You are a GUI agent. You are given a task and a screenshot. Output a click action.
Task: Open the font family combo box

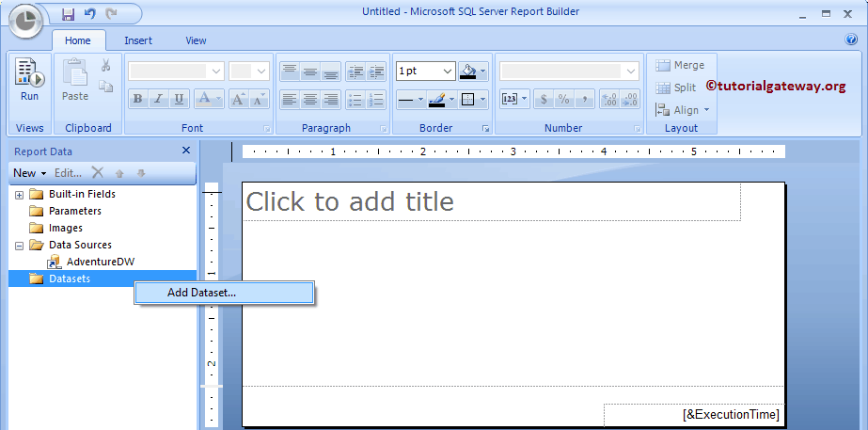coord(176,71)
